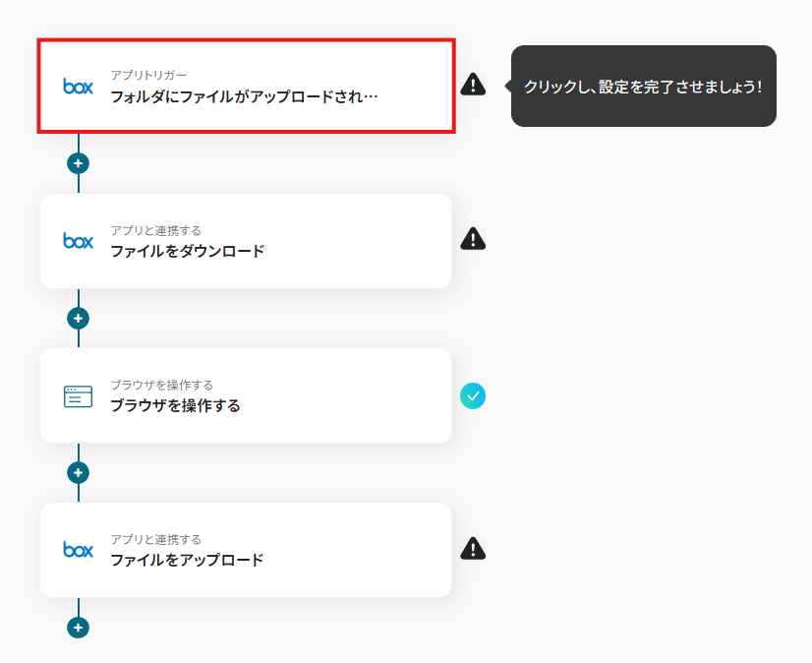Add a step below ブラウザを操作する card
This screenshot has height=663, width=812.
click(79, 472)
